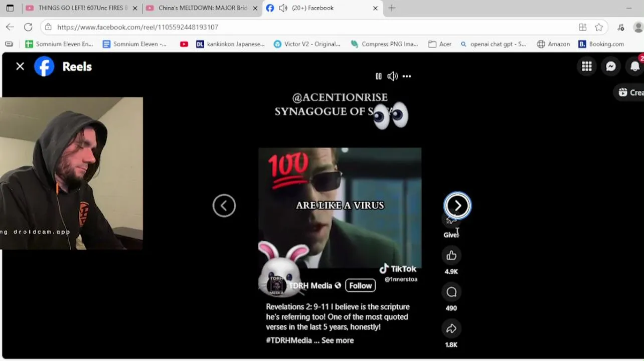The height and width of the screenshot is (361, 644).
Task: Follow TDRH Media
Action: pyautogui.click(x=361, y=285)
